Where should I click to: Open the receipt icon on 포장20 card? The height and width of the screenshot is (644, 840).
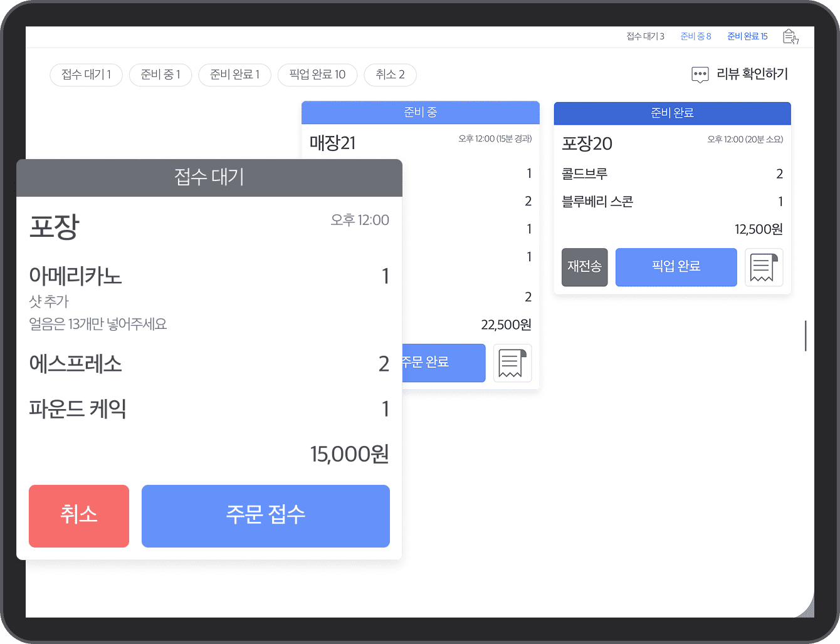(764, 267)
